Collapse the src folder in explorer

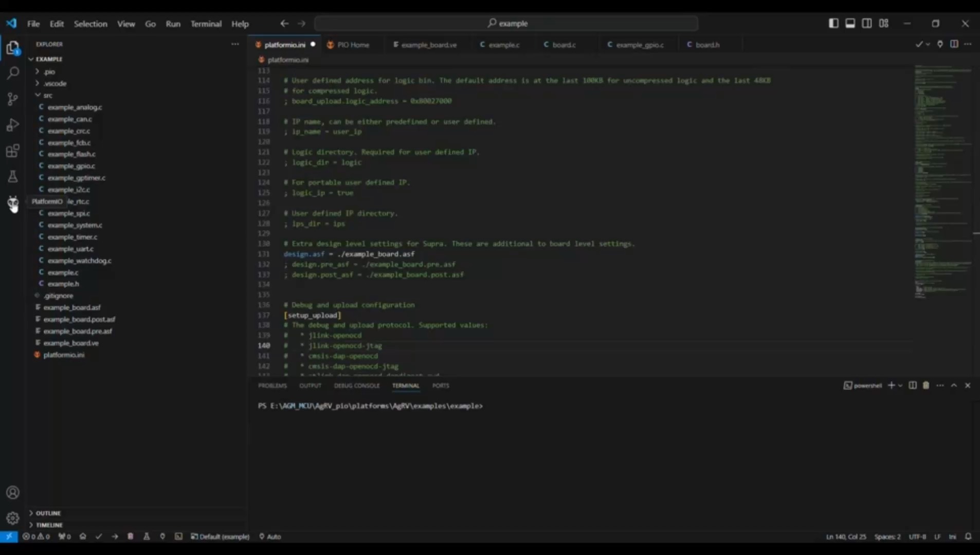pos(44,96)
